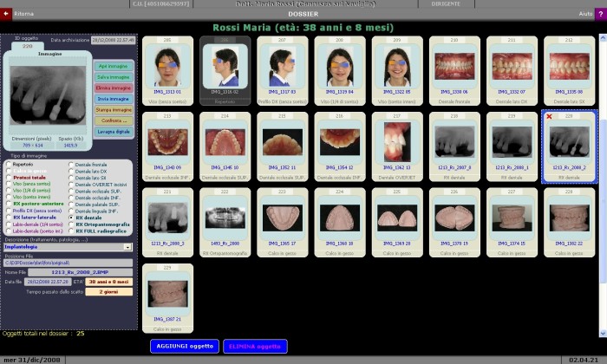Select thumbnail 224 plaster cast
Viewport: 607px width, 364px height.
[x=340, y=223]
